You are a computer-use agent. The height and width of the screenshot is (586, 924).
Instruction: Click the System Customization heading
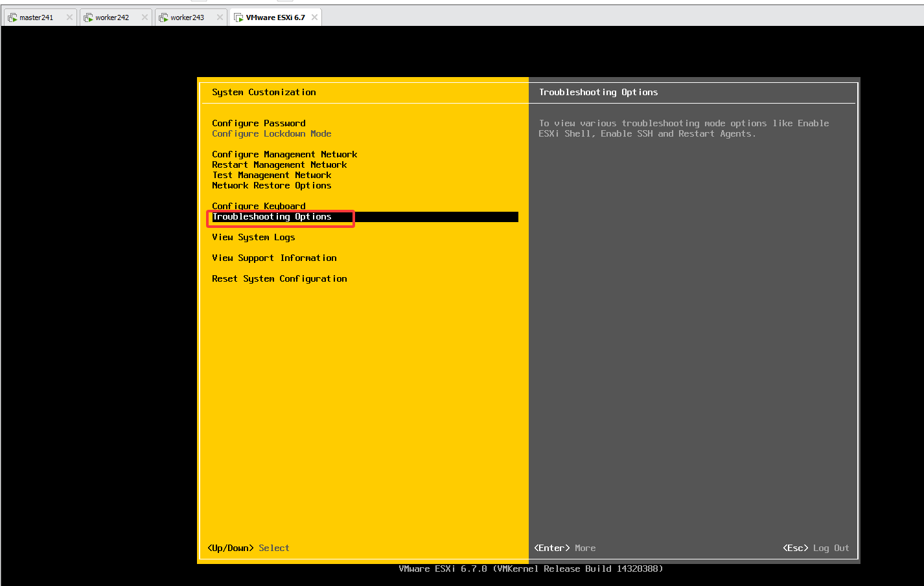(264, 92)
